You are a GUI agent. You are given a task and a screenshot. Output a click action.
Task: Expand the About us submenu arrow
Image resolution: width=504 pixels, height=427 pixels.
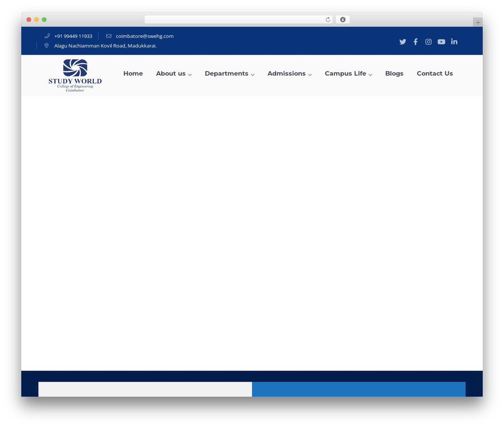coord(190,75)
